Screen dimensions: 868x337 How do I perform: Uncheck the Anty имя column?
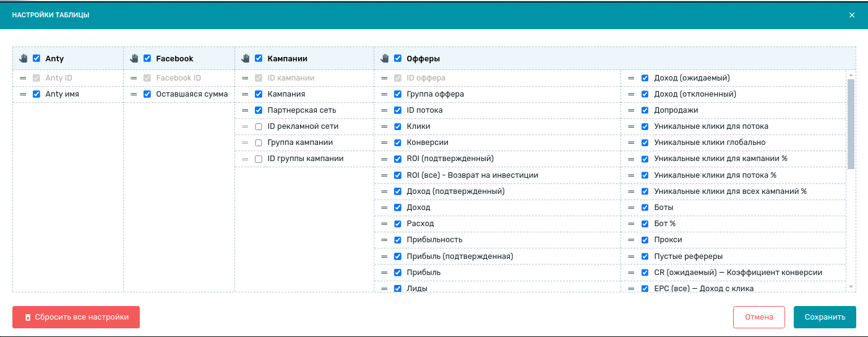coord(37,94)
